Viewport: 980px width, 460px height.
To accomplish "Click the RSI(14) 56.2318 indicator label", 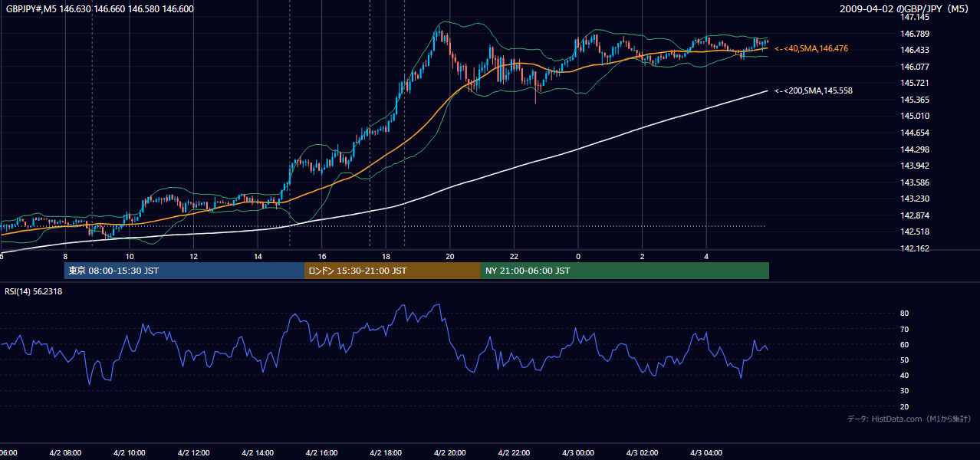I will coord(33,291).
